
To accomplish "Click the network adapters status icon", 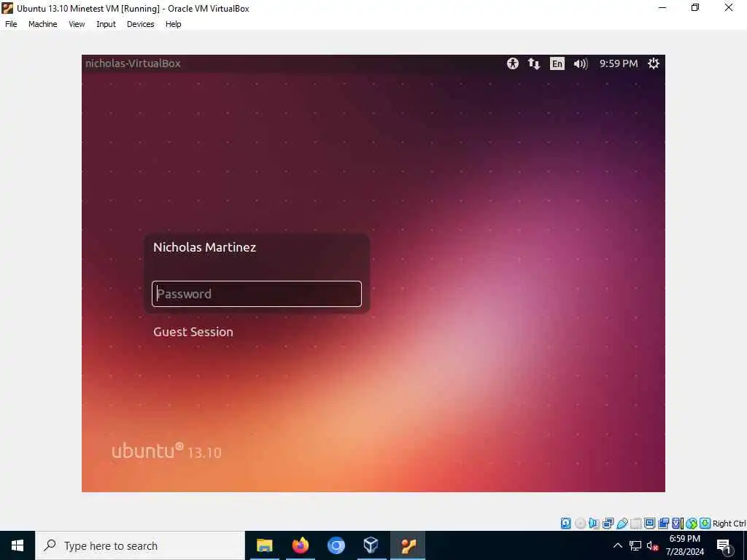I will coord(608,524).
